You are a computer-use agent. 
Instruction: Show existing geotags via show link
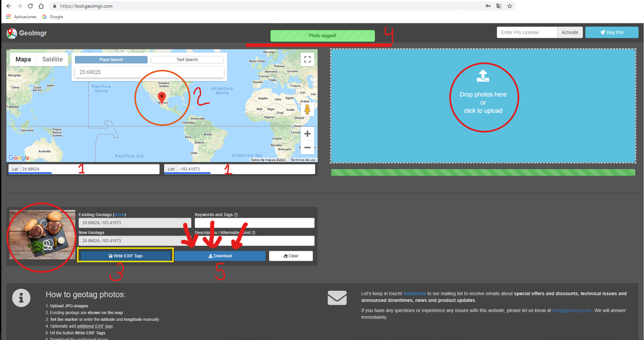[120, 215]
